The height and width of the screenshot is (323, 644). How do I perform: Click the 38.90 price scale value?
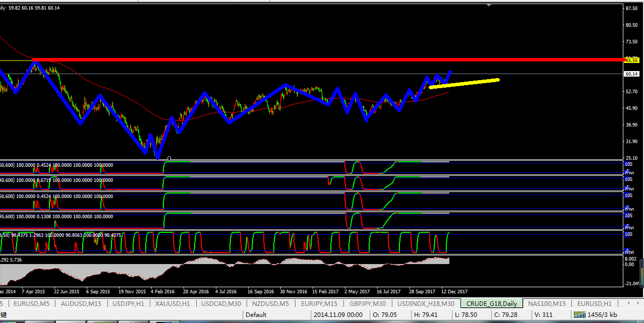click(x=632, y=125)
